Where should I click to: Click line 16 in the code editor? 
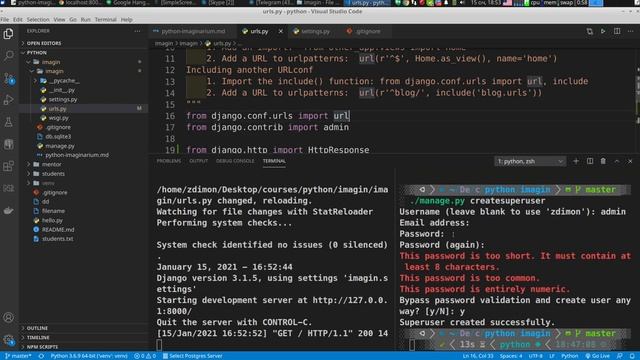tap(268, 116)
